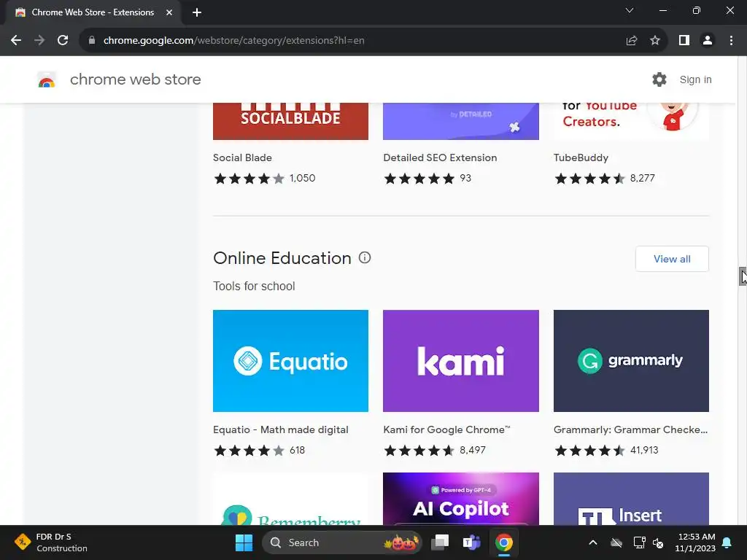Viewport: 747px width, 560px height.
Task: Show hidden system tray icons
Action: pyautogui.click(x=593, y=542)
